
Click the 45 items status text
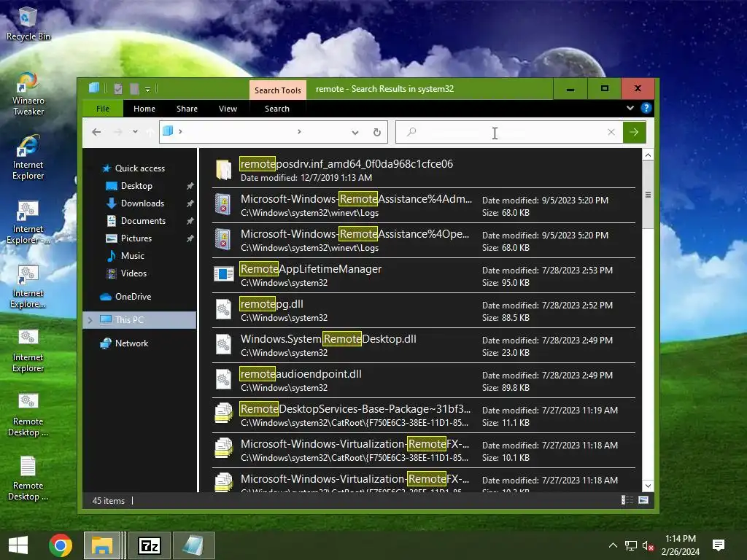pyautogui.click(x=109, y=500)
